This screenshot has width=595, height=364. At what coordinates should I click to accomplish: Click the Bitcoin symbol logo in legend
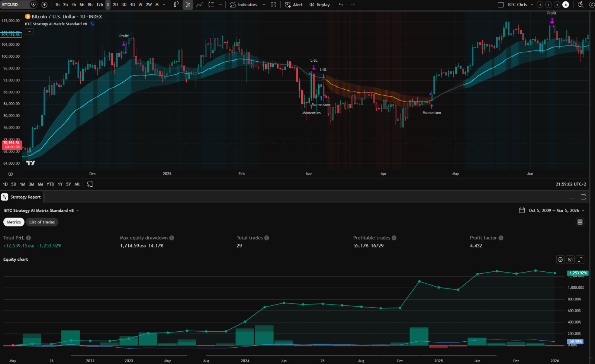point(28,17)
